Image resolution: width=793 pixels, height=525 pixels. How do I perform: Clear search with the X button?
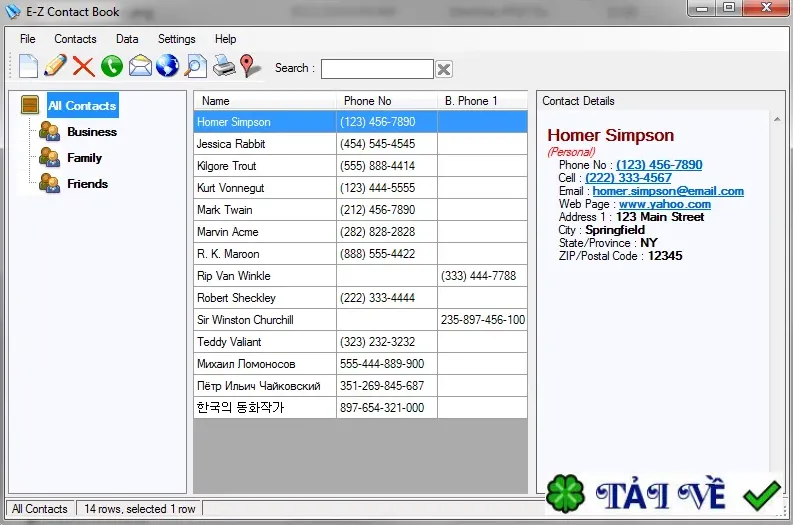pos(444,69)
